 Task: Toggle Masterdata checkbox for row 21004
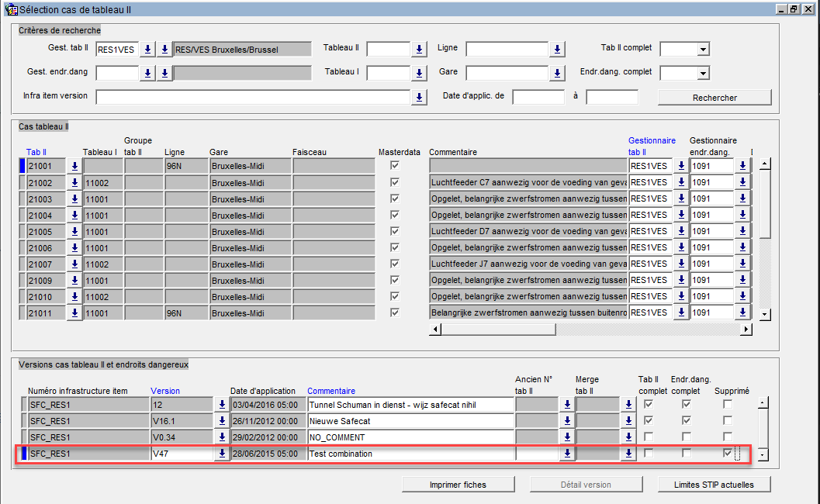click(395, 214)
